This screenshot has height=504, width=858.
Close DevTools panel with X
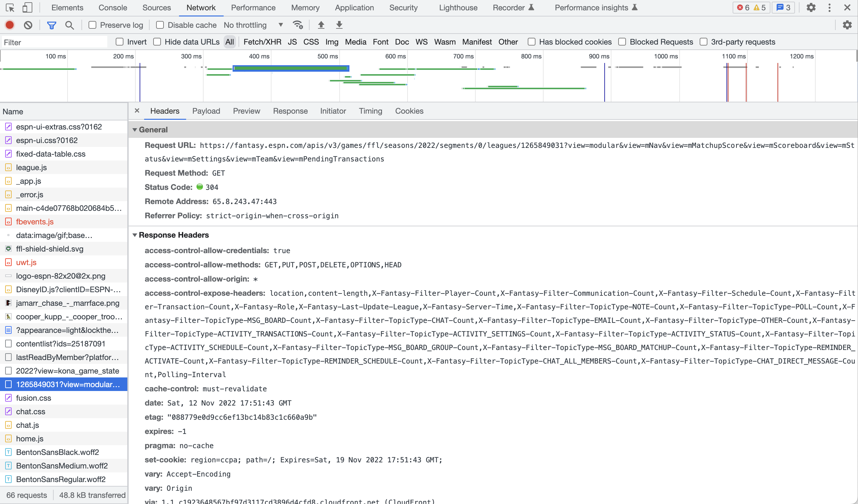pyautogui.click(x=847, y=7)
